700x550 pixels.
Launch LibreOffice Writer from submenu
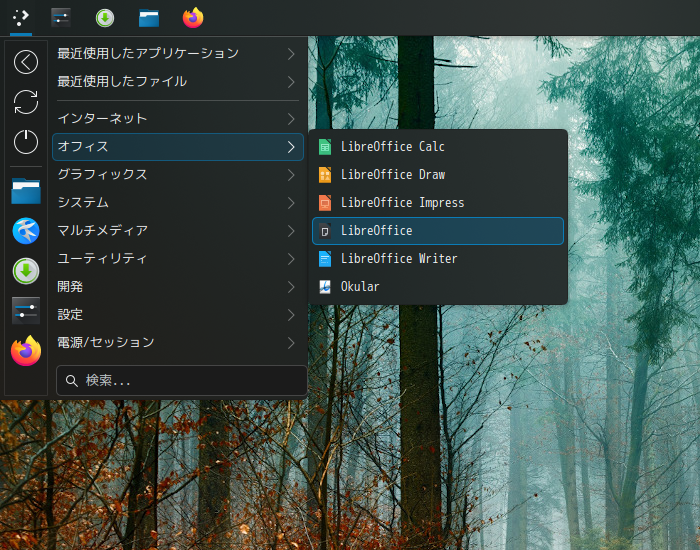[x=438, y=259]
